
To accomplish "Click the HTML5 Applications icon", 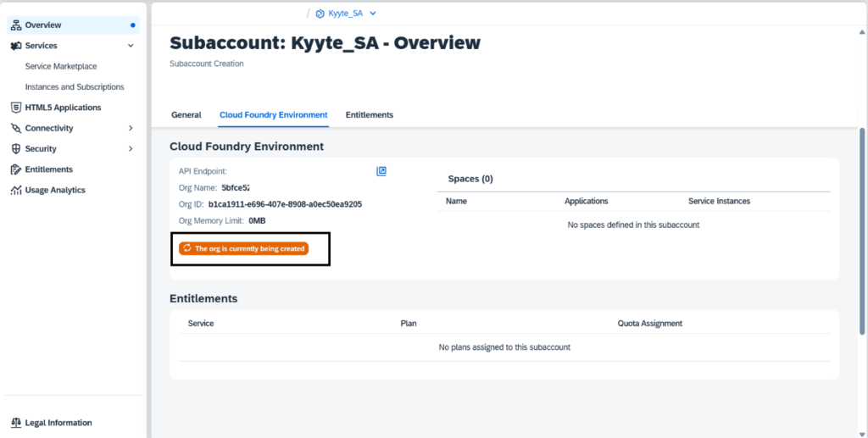I will click(x=16, y=108).
